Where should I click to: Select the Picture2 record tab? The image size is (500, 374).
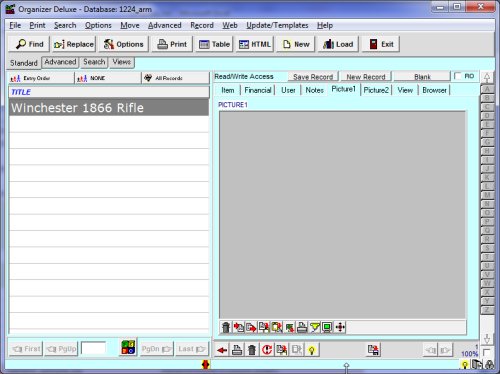(376, 90)
